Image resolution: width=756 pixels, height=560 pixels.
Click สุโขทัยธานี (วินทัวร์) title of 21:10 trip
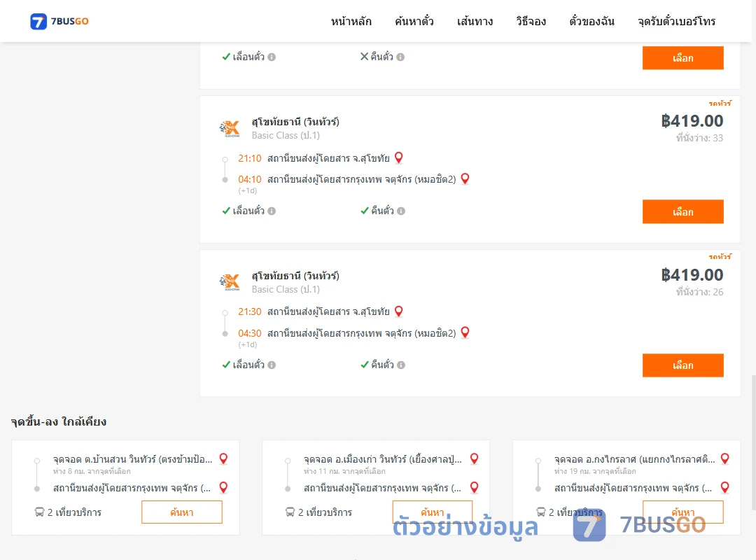tap(295, 122)
